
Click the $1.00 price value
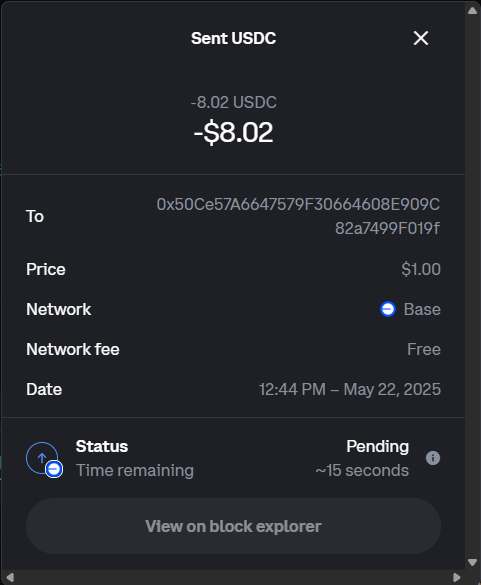coord(421,269)
